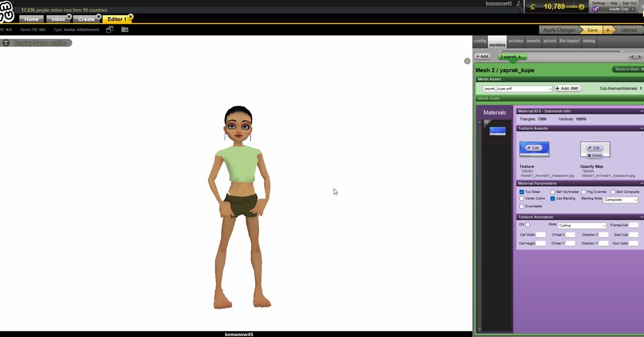Enable the Fog Override checkbox

[x=584, y=192]
